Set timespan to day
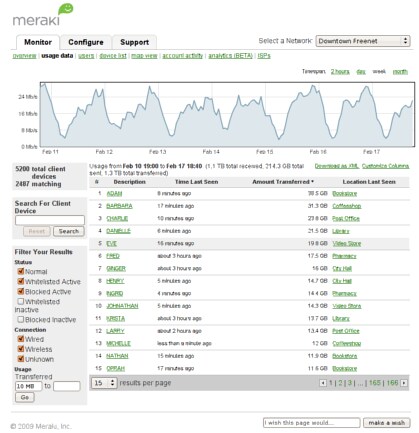The image size is (419, 433). (x=361, y=72)
